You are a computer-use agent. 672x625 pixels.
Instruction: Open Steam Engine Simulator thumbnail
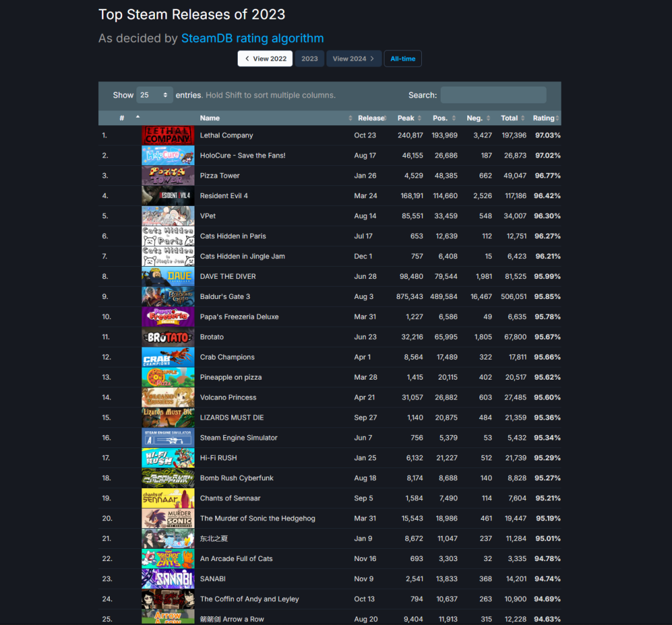point(168,438)
